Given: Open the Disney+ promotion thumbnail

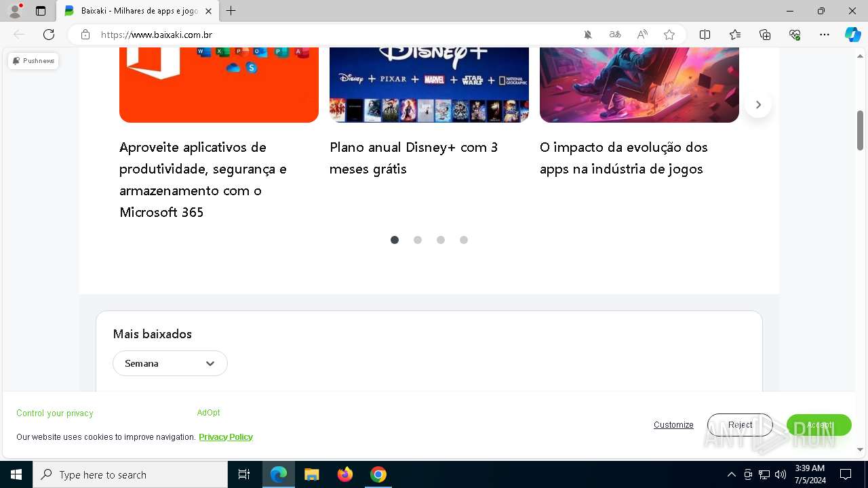Looking at the screenshot, I should pyautogui.click(x=429, y=85).
